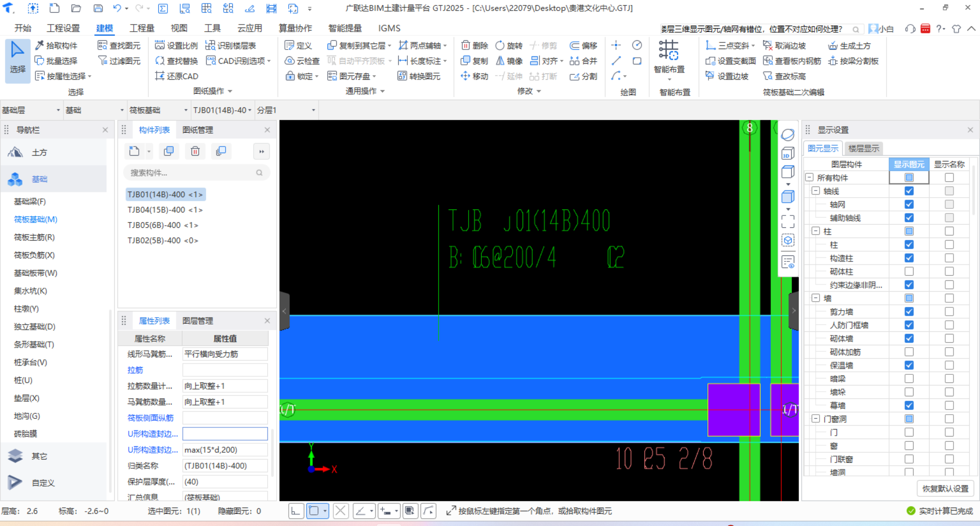The image size is (980, 526).
Task: Click 生成土方 generate earthwork tool
Action: (849, 45)
